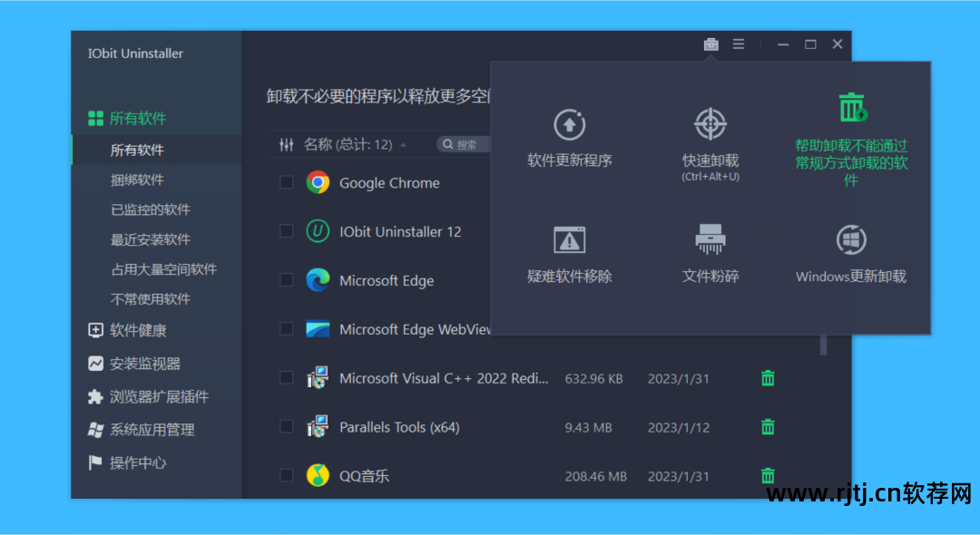Select 所有软件 top category in sidebar
Image resolution: width=980 pixels, height=535 pixels.
click(x=128, y=118)
